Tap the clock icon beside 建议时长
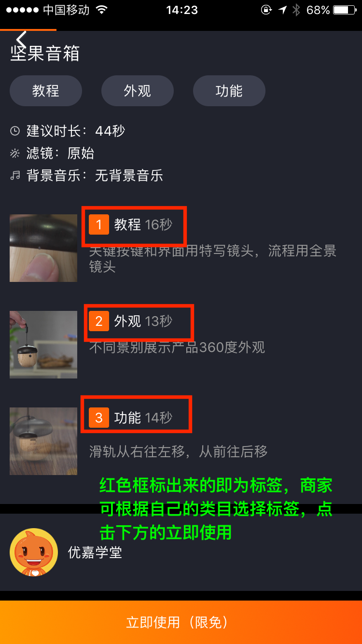The image size is (362, 644). 15,131
